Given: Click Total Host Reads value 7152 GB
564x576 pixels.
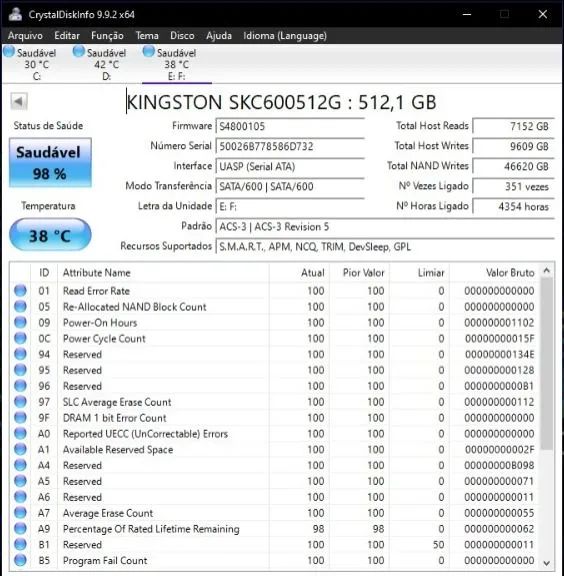Looking at the screenshot, I should (x=513, y=126).
